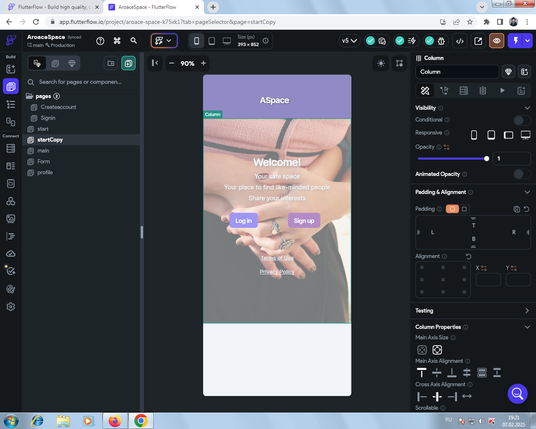Zoom in canvas with plus button
The image size is (536, 429).
coord(203,63)
